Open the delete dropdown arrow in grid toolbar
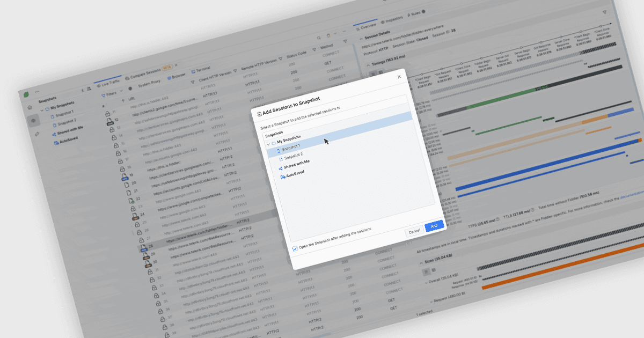 pos(336,34)
